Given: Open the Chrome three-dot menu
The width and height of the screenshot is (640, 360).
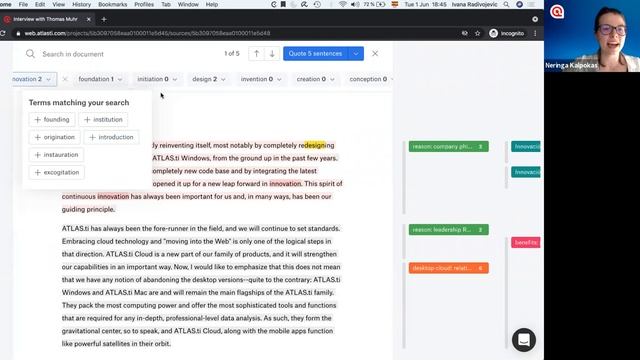Looking at the screenshot, I should point(535,33).
